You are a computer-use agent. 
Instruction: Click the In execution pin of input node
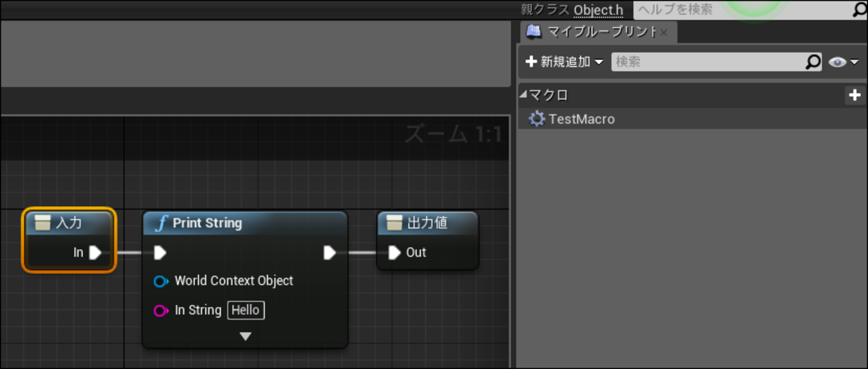click(95, 252)
